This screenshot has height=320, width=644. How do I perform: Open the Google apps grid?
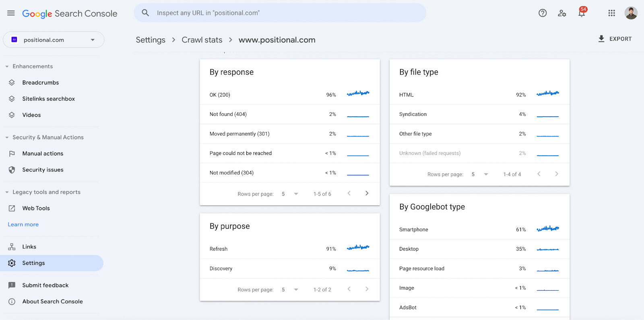(611, 13)
